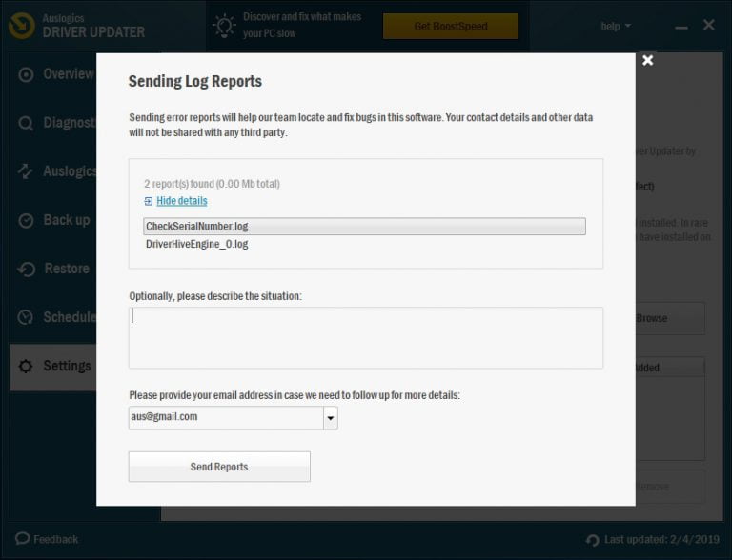
Task: Click the Back up sidebar icon
Action: pyautogui.click(x=26, y=220)
